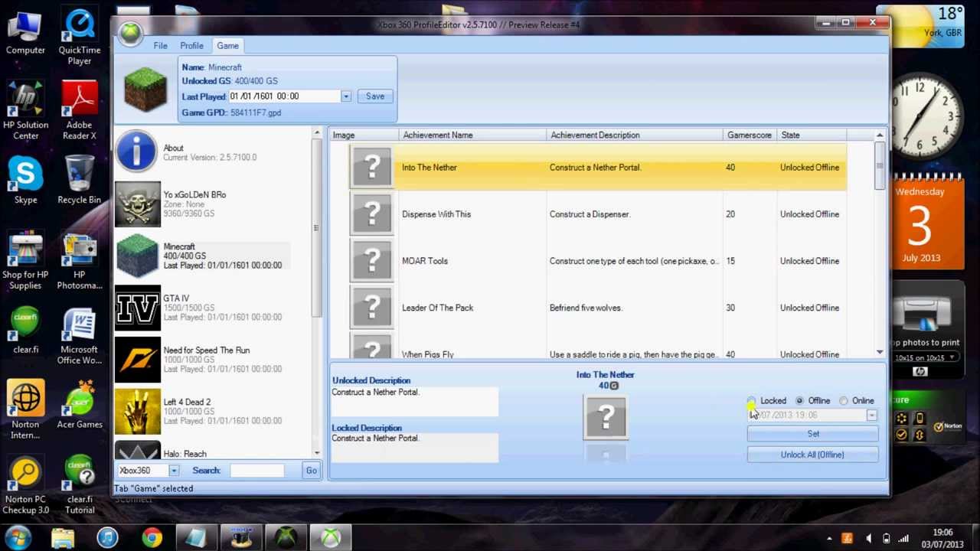Select the Need for Speed The Run icon

tap(138, 360)
